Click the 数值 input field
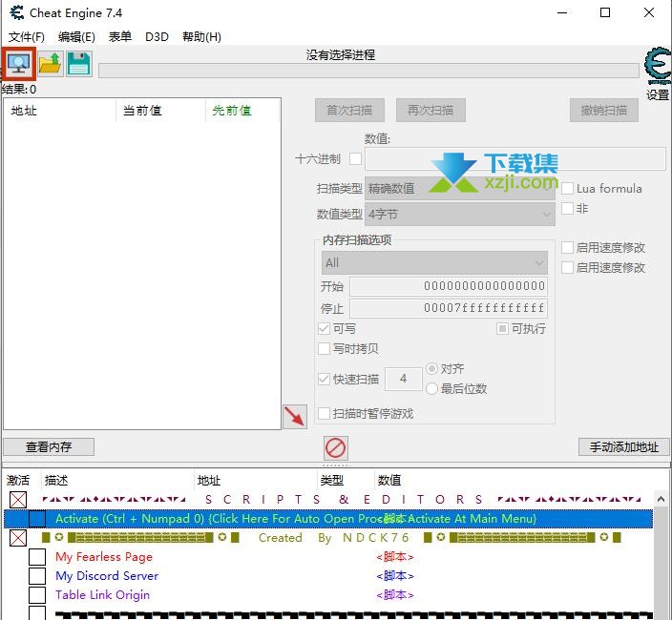 515,159
